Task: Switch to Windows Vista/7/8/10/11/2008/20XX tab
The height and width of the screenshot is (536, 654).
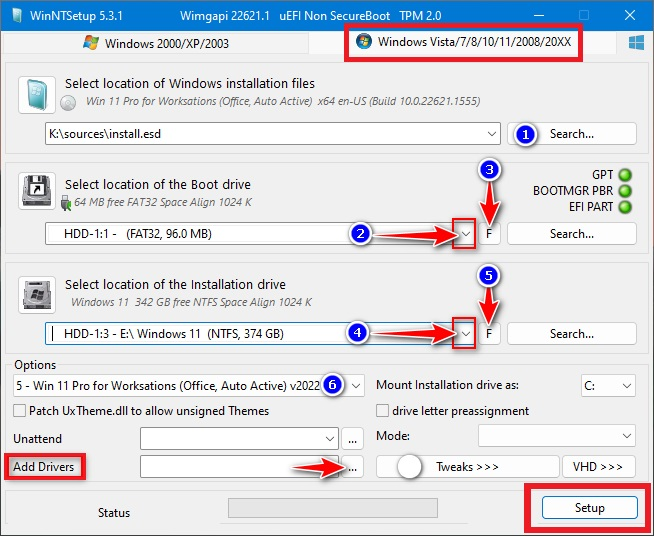Action: tap(463, 42)
